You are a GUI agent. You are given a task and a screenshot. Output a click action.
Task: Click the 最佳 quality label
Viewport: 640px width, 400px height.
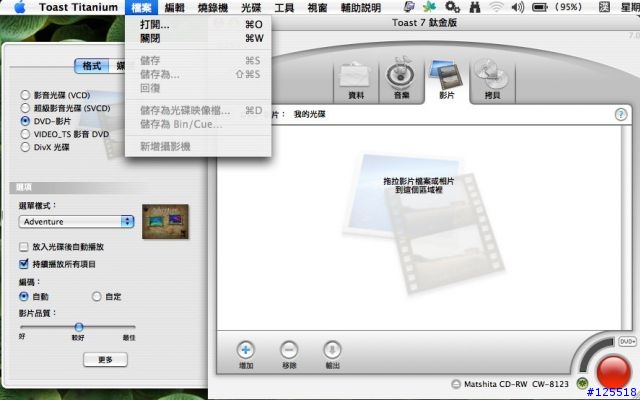point(129,338)
